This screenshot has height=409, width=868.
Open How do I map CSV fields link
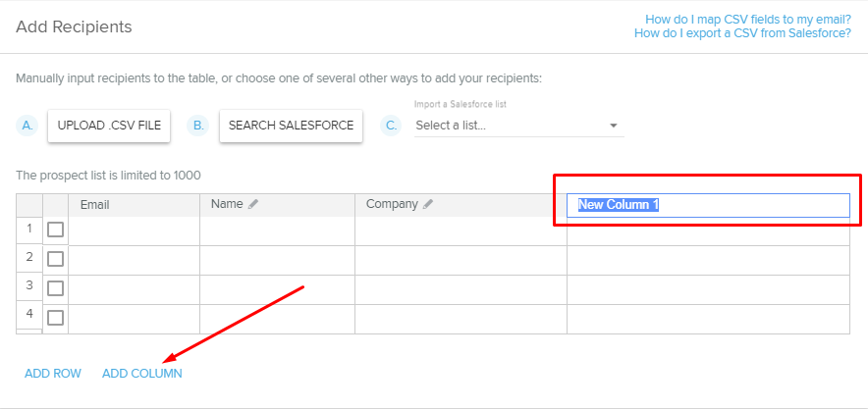[748, 20]
